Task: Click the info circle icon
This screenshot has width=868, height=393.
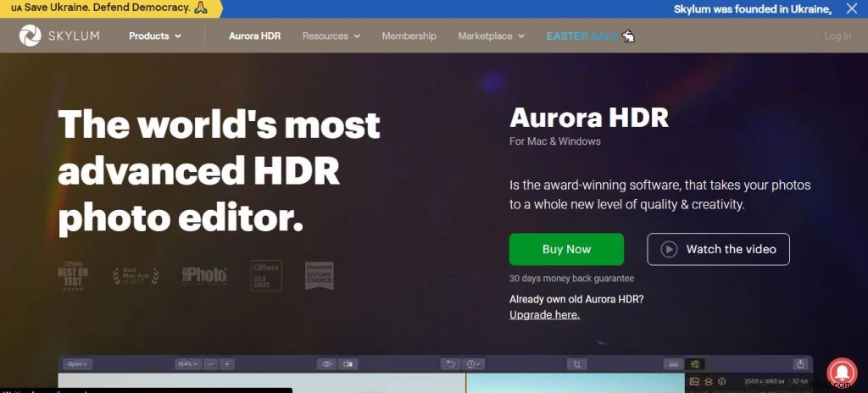Action: [722, 381]
